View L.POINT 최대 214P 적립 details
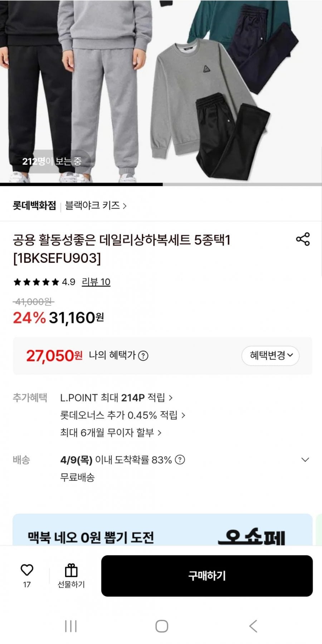This screenshot has height=644, width=322. [116, 398]
